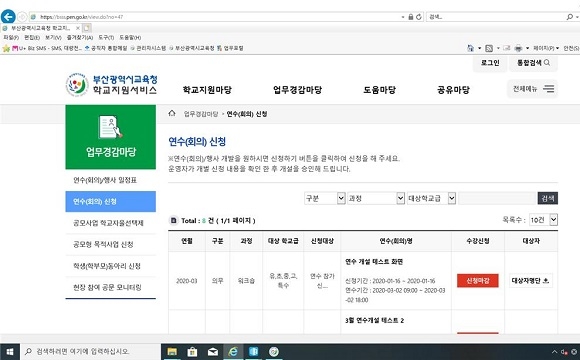
Task: Change the 목록수 10건 dropdown
Action: (543, 220)
